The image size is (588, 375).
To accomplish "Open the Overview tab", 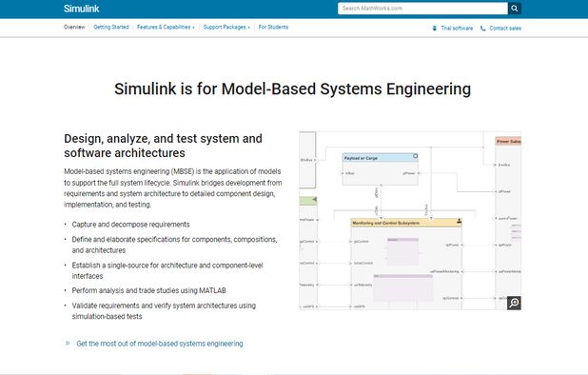I will (x=74, y=27).
